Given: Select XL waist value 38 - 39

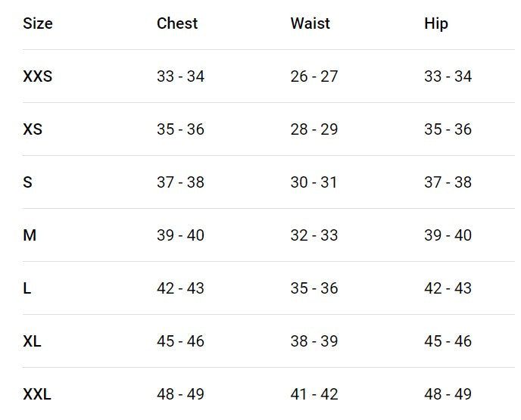Looking at the screenshot, I should (x=314, y=341).
